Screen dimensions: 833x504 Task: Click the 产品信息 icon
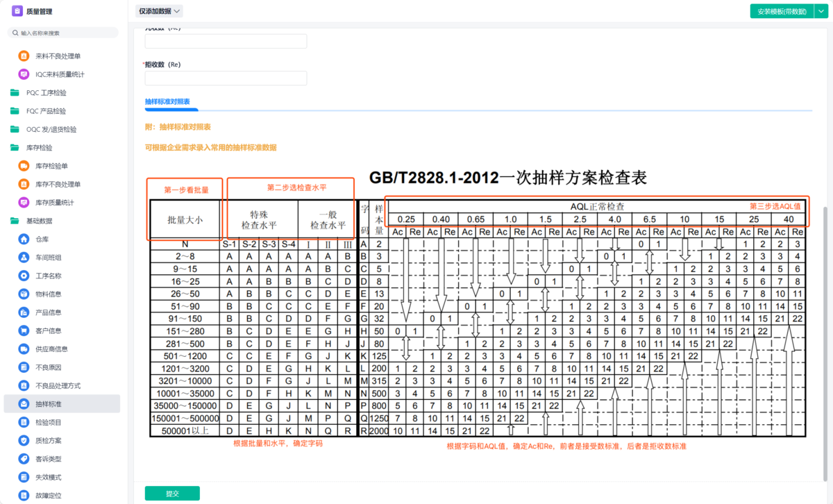tap(24, 312)
